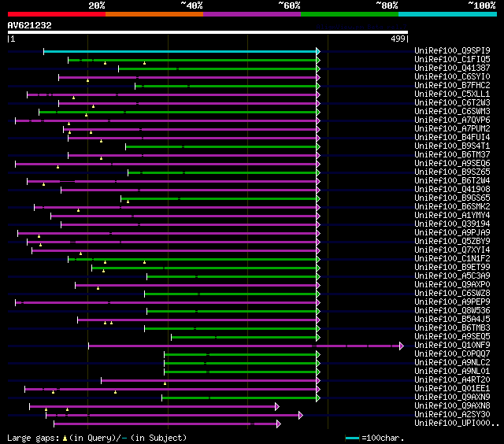Select the UniRef100_Q9AXN8 label

pyautogui.click(x=452, y=406)
